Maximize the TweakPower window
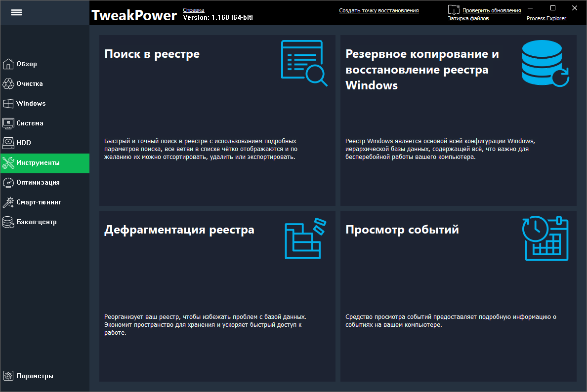587x392 pixels. [x=552, y=8]
